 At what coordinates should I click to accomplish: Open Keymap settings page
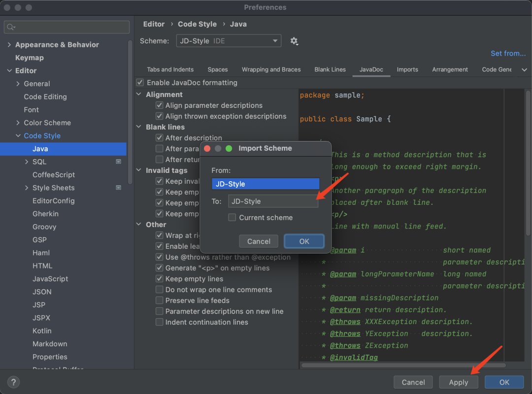pos(30,58)
